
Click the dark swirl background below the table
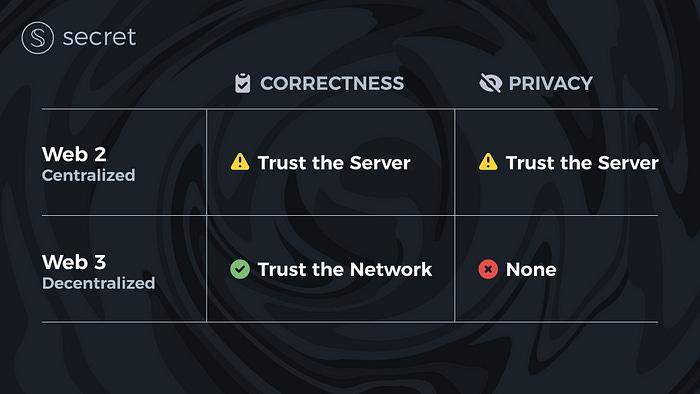click(x=350, y=359)
